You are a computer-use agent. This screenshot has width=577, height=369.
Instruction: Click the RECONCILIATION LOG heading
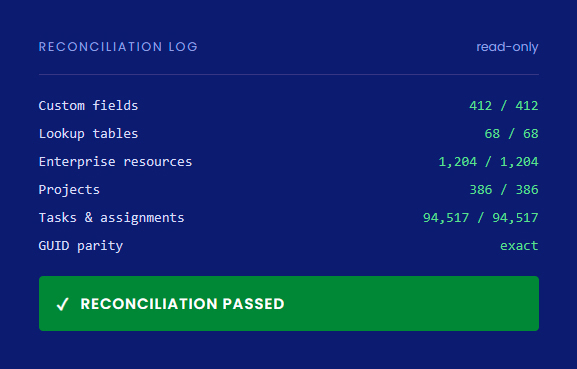pos(118,47)
